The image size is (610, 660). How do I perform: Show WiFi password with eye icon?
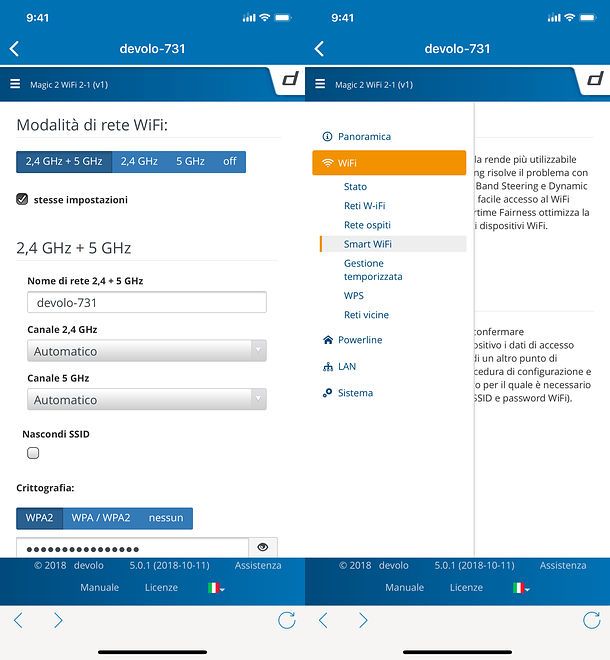(x=263, y=547)
